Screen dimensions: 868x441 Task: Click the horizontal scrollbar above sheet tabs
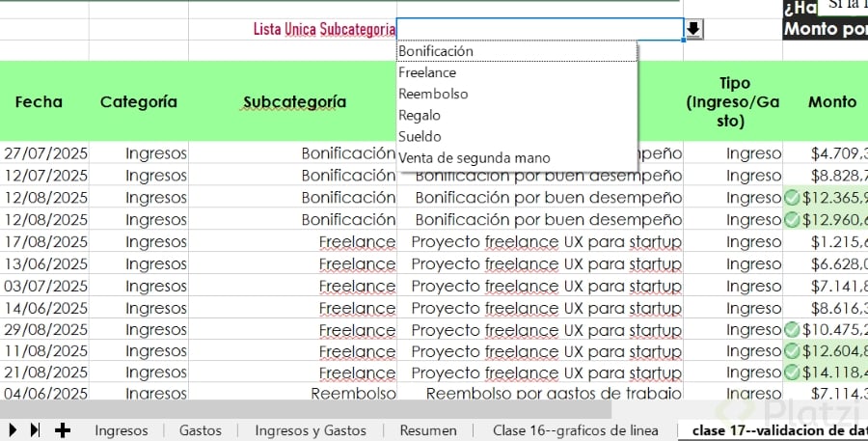point(306,410)
